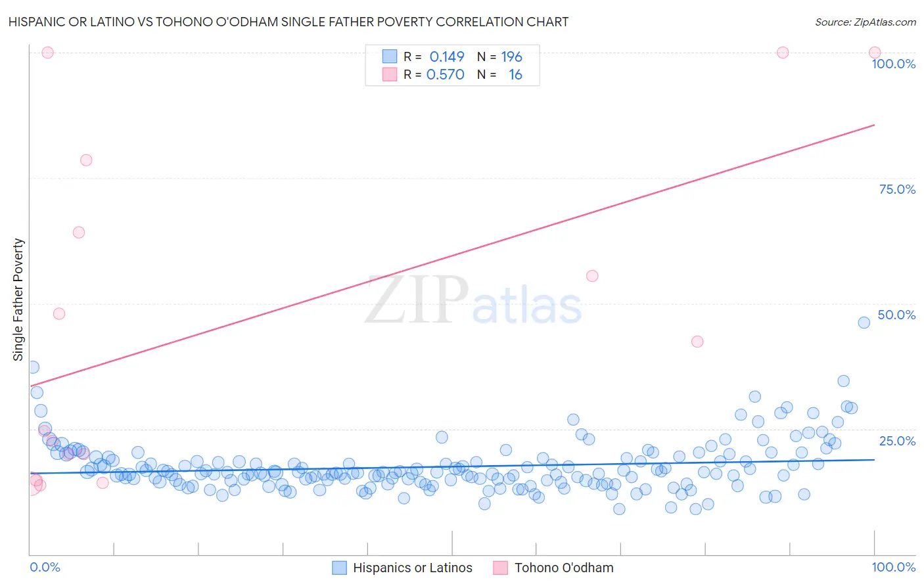Click the 100.0% x-axis label
This screenshot has width=924, height=586.
pos(894,567)
